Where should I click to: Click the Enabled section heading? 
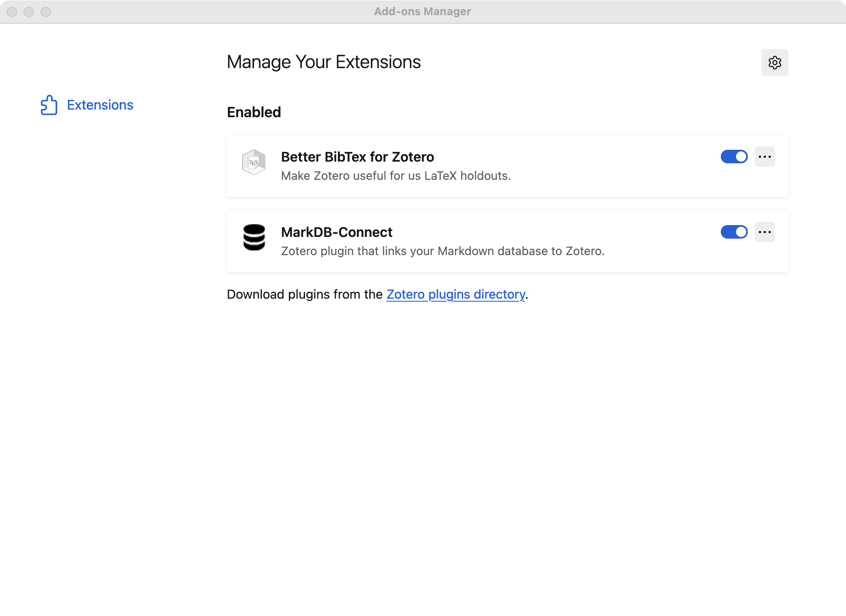point(254,112)
